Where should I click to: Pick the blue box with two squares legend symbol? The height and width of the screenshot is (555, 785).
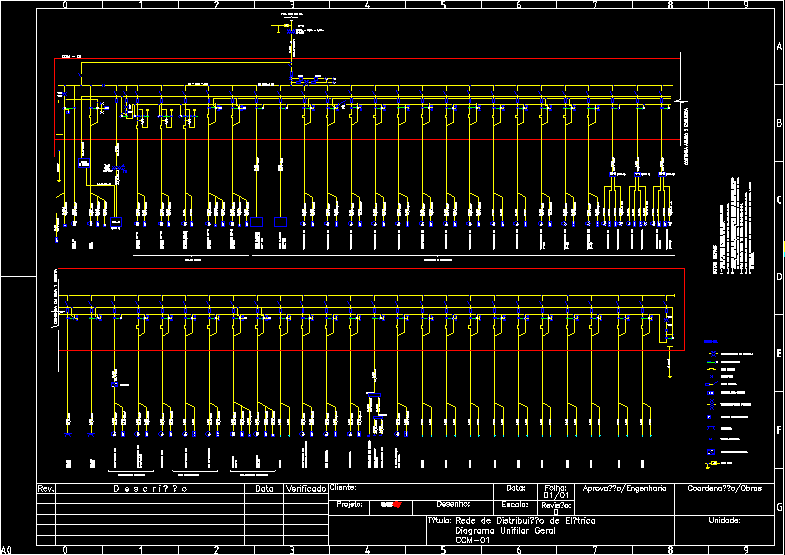coord(710,393)
